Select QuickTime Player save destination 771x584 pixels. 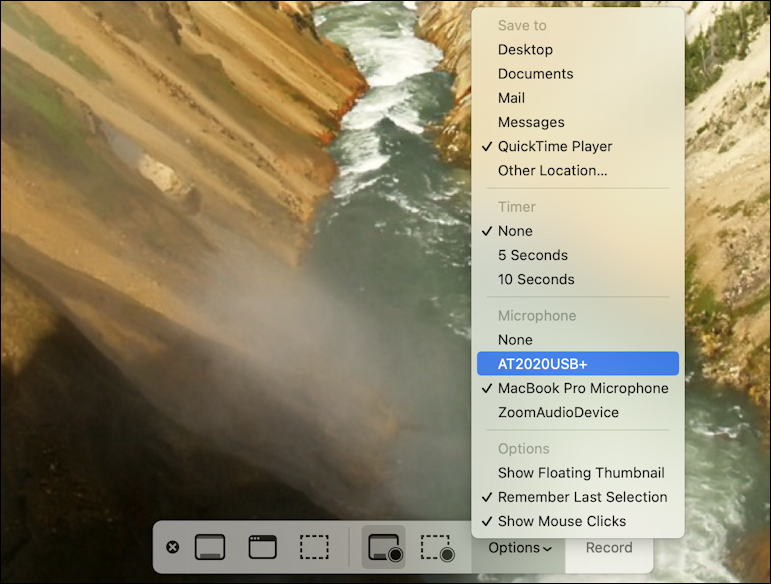(x=578, y=146)
